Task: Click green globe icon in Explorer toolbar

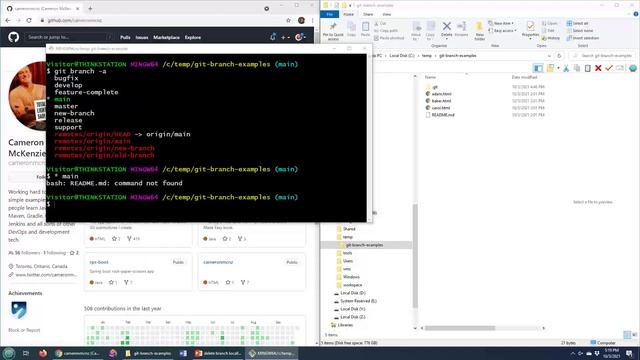Action: point(633,68)
